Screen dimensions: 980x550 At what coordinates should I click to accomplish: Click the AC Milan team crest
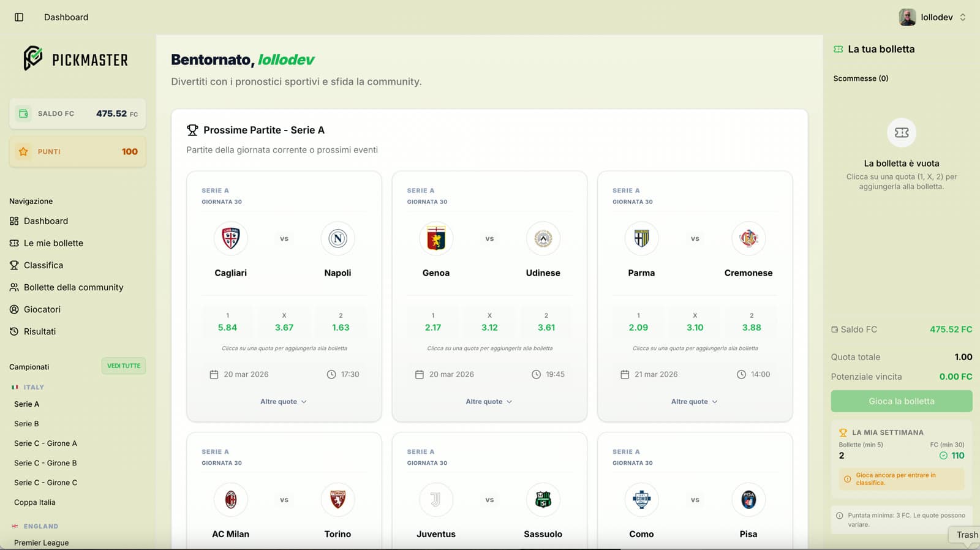coord(230,500)
